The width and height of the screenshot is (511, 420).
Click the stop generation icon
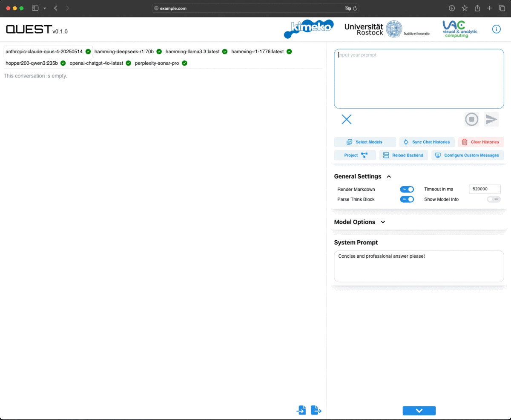(x=471, y=119)
